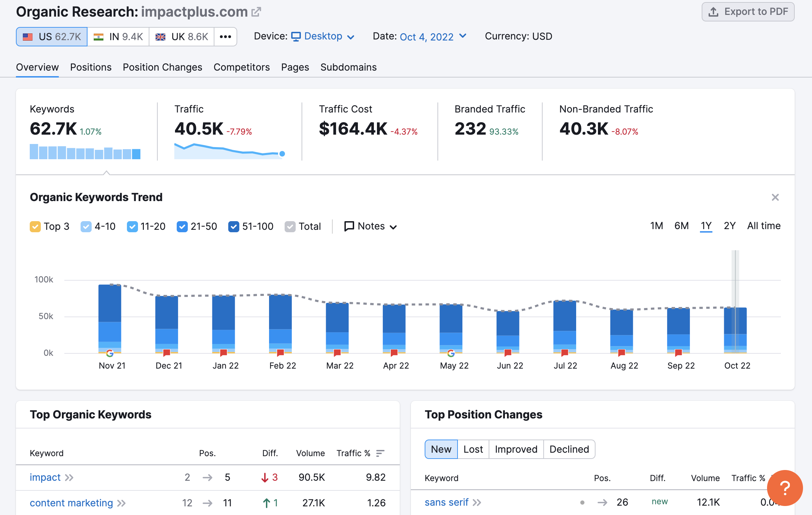Viewport: 812px width, 515px height.
Task: Click the Traffic sparkline chart
Action: 230,151
